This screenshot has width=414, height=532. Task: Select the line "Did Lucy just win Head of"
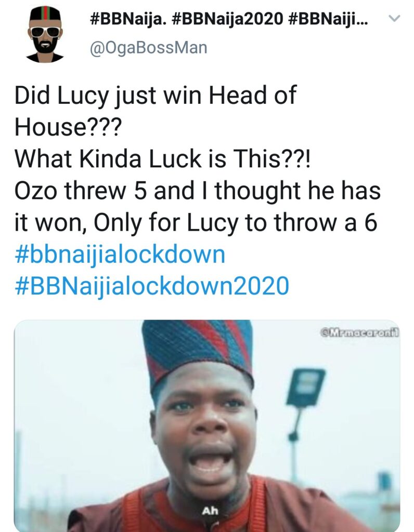point(155,97)
